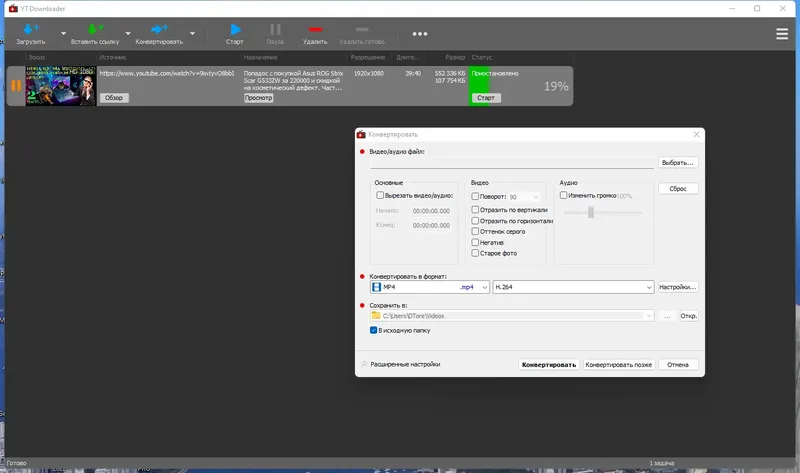Toggle Отразить по вертикали checkbox
This screenshot has width=800, height=473.
coord(475,209)
